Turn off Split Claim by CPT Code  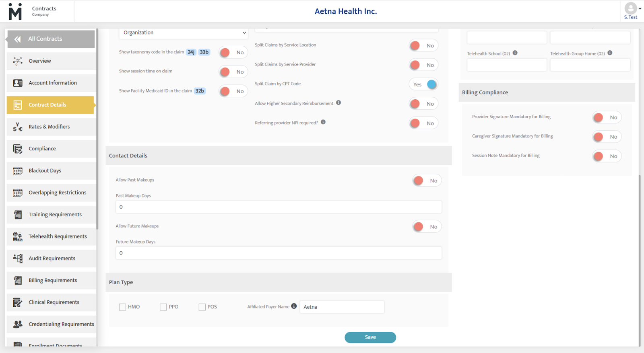[423, 84]
